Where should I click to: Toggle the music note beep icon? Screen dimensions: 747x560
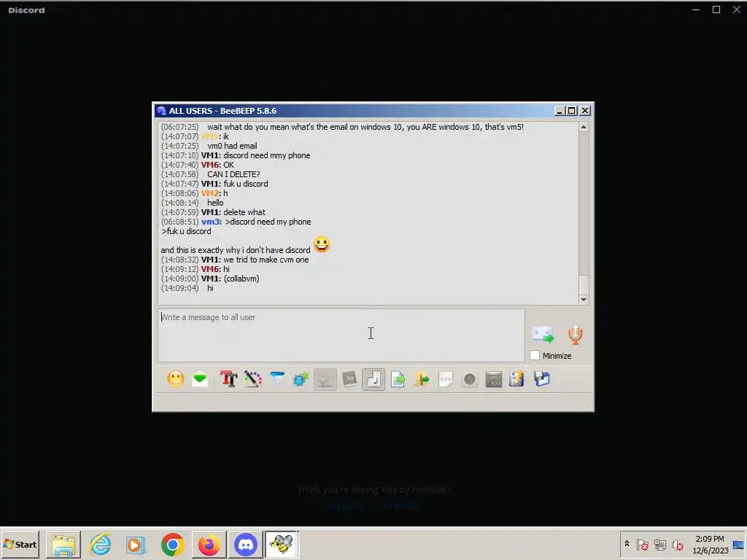click(373, 379)
